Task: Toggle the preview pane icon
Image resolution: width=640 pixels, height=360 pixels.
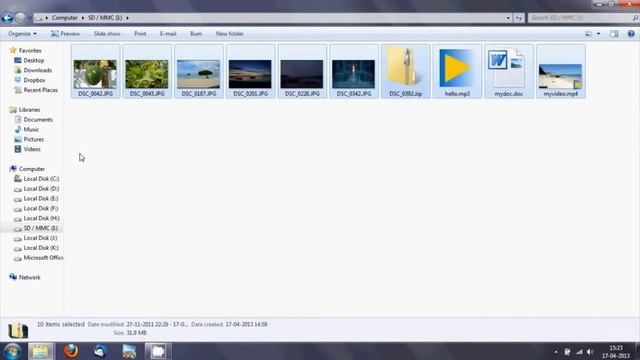Action: [x=614, y=34]
